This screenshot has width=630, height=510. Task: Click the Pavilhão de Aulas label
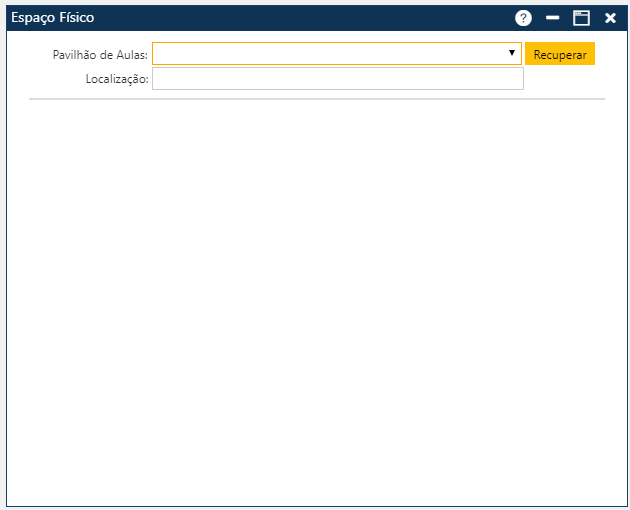pos(100,55)
